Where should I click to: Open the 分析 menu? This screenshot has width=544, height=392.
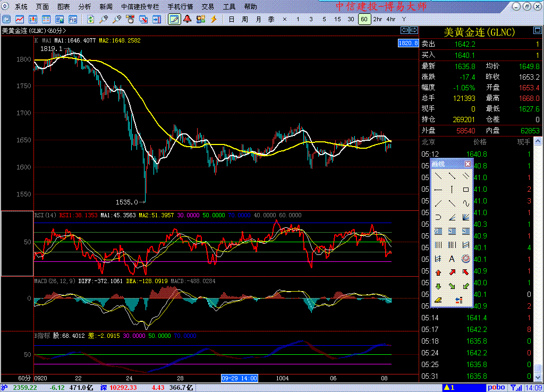tap(84, 7)
